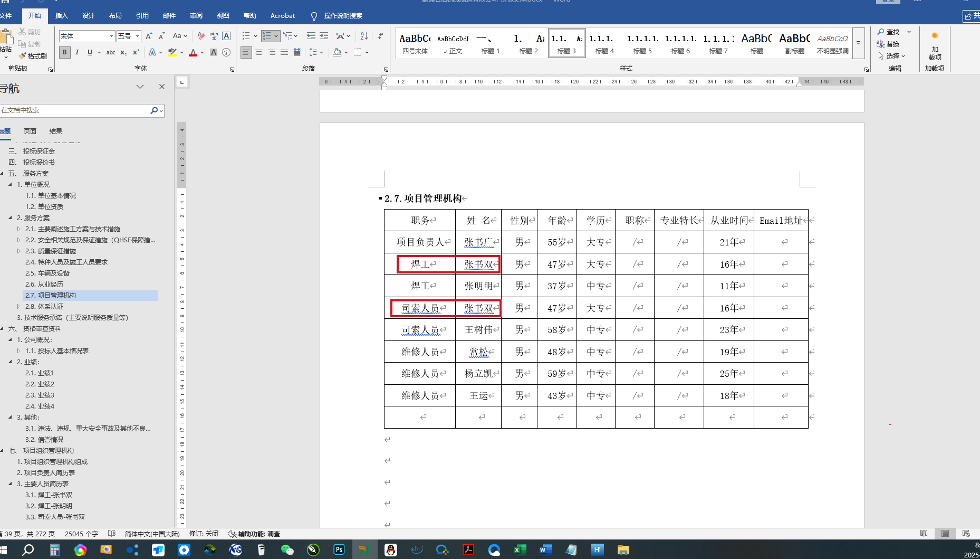Switch to web layout view in status bar
980x559 pixels.
(966, 534)
